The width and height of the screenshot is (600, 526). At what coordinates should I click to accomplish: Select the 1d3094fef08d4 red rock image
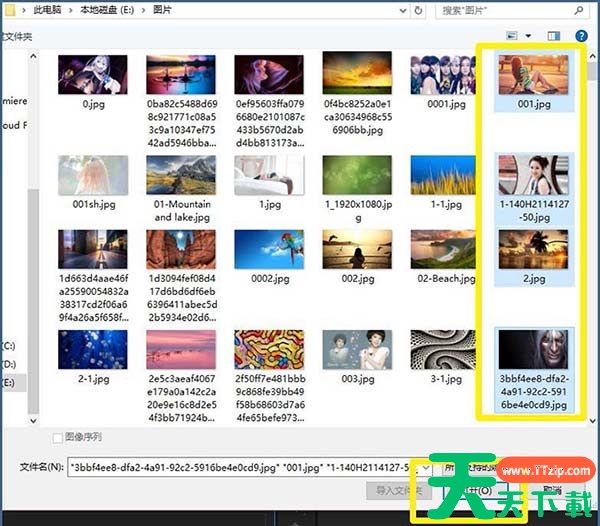tap(181, 249)
